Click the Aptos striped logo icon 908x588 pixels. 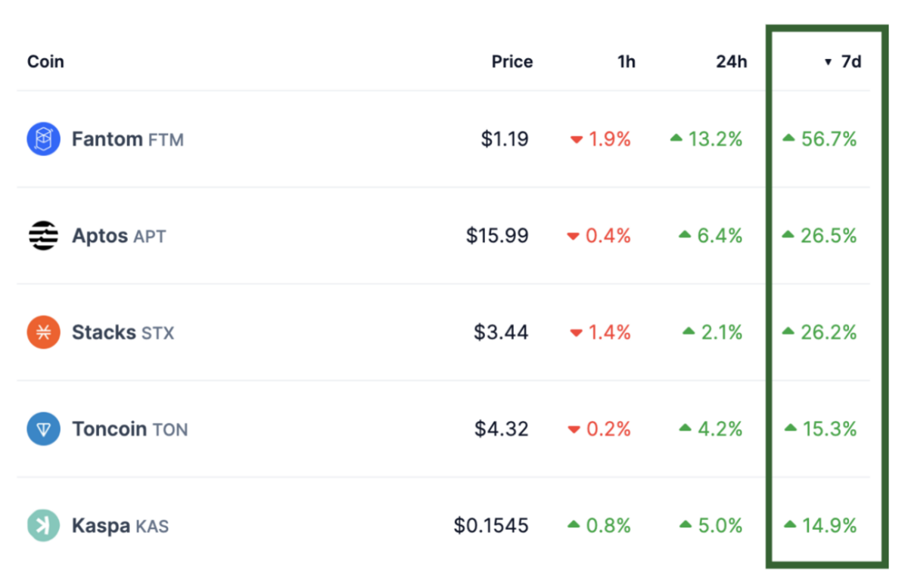pyautogui.click(x=43, y=236)
